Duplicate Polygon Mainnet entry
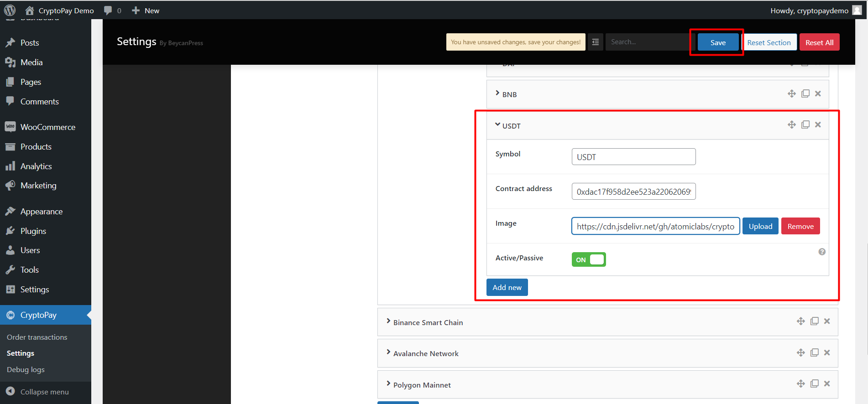Screen dimensions: 868x404 pos(815,383)
